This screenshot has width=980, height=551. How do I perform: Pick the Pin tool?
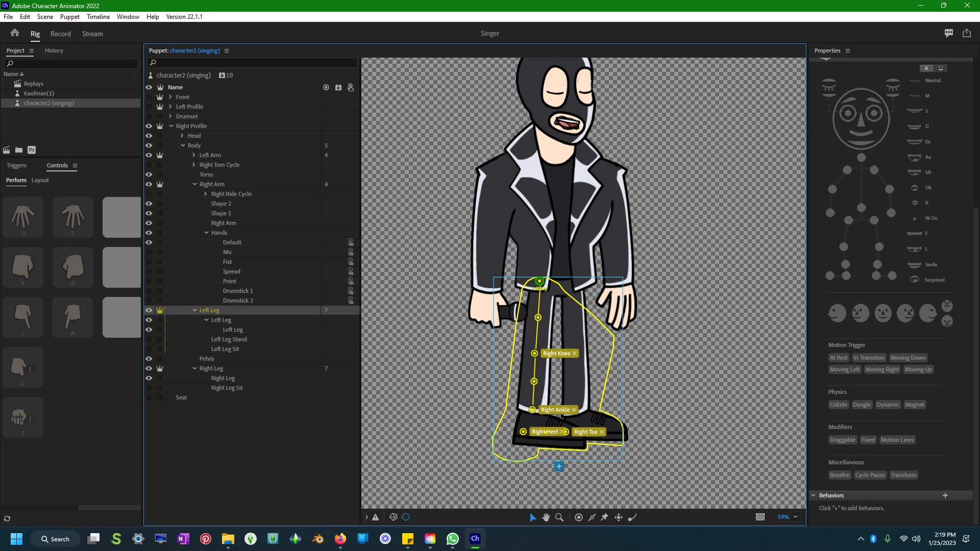(x=605, y=517)
